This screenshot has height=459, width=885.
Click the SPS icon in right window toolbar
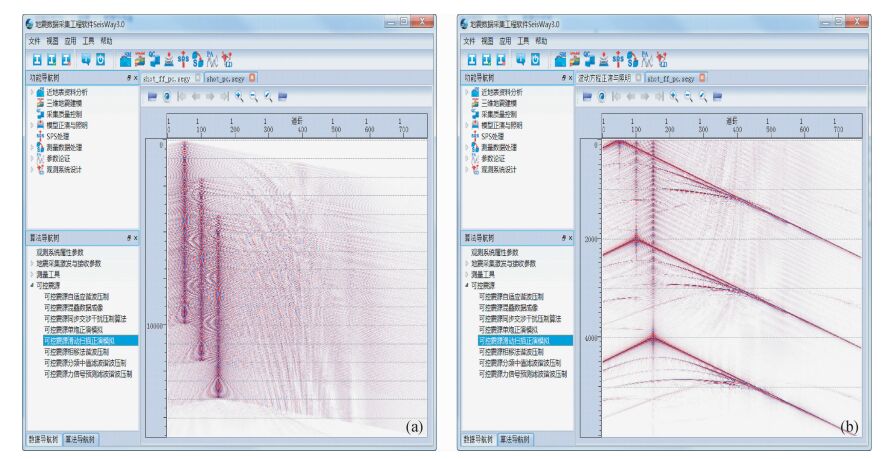tap(619, 59)
